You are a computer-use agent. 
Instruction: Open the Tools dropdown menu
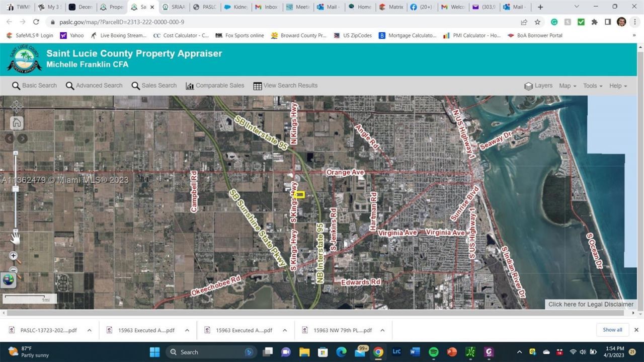(x=591, y=86)
